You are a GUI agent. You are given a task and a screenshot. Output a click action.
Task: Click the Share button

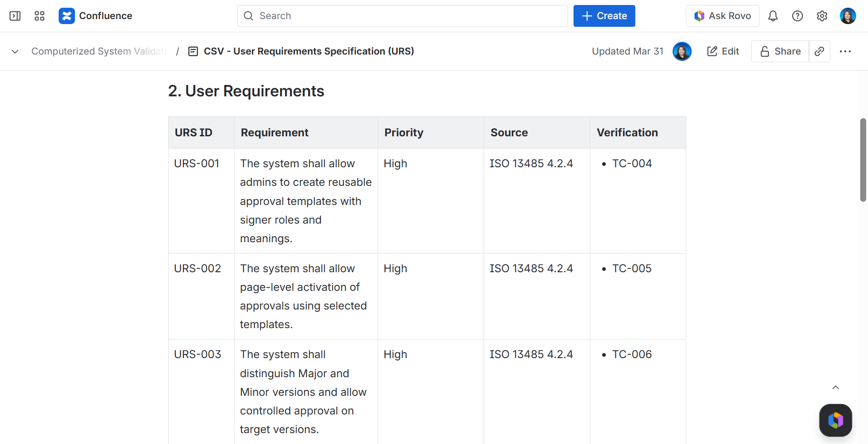(780, 51)
